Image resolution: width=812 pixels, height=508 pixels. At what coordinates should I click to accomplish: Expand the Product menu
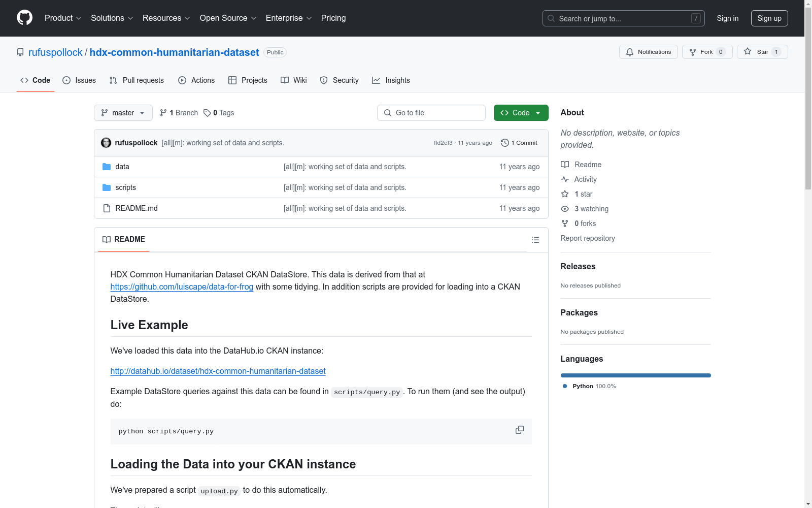[x=63, y=18]
